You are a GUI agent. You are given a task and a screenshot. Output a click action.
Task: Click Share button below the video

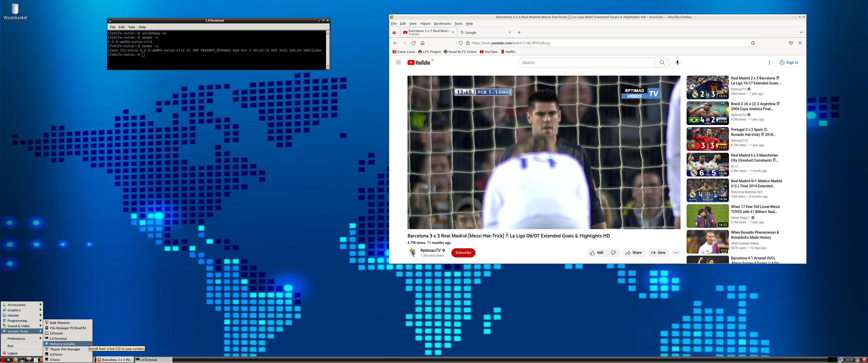coord(634,253)
